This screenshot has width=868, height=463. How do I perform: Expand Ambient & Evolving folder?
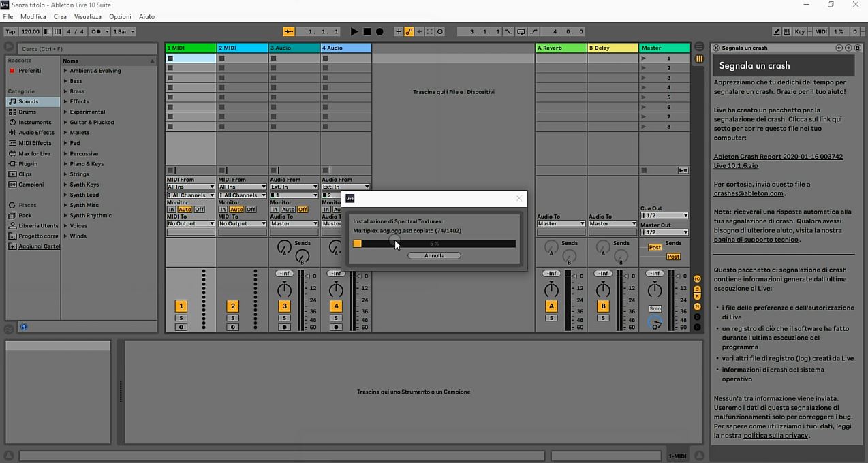66,71
